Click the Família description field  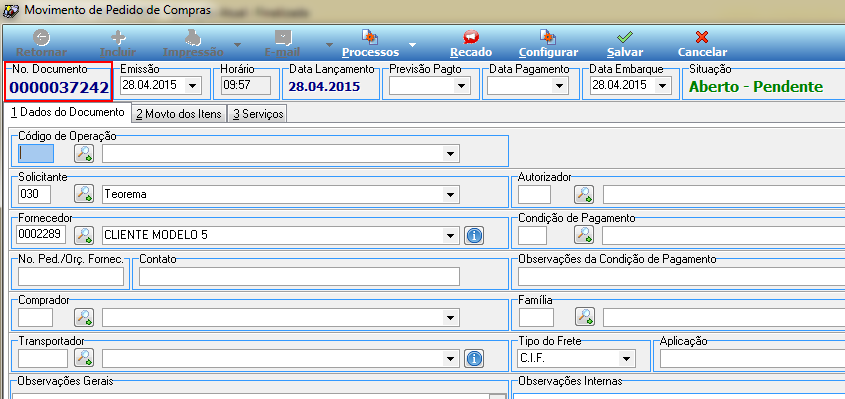point(723,318)
